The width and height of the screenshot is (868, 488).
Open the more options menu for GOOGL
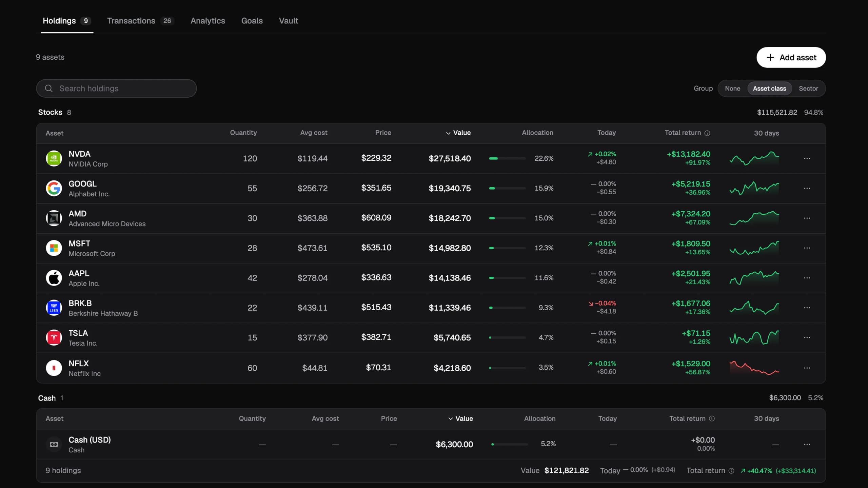pos(807,188)
